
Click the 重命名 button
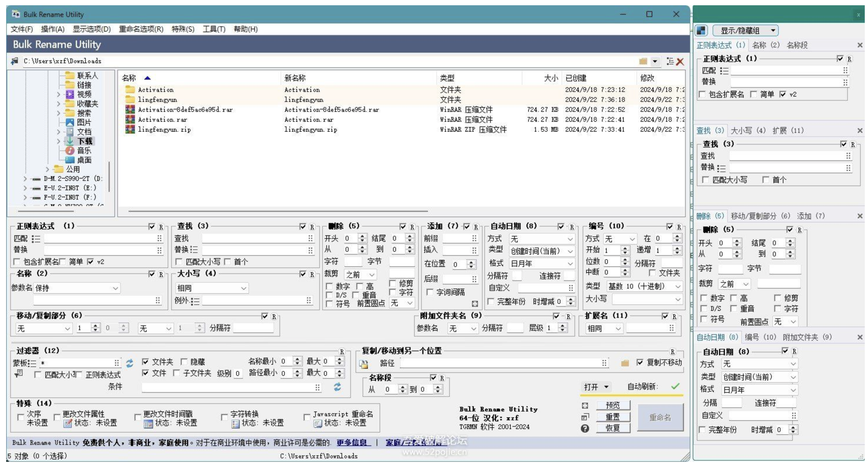click(x=660, y=417)
